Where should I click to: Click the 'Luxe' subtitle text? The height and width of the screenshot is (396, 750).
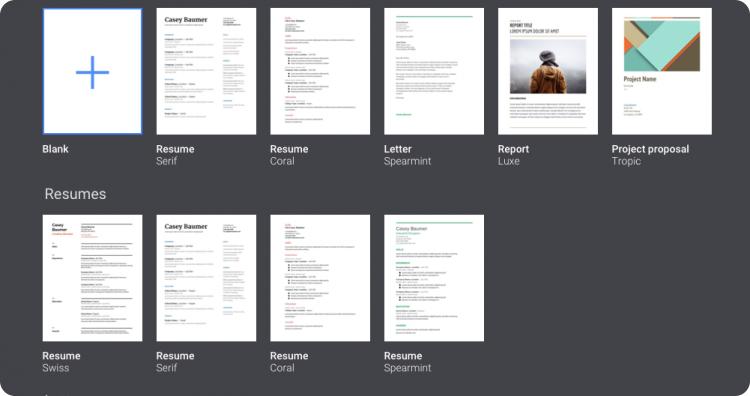[x=508, y=161]
